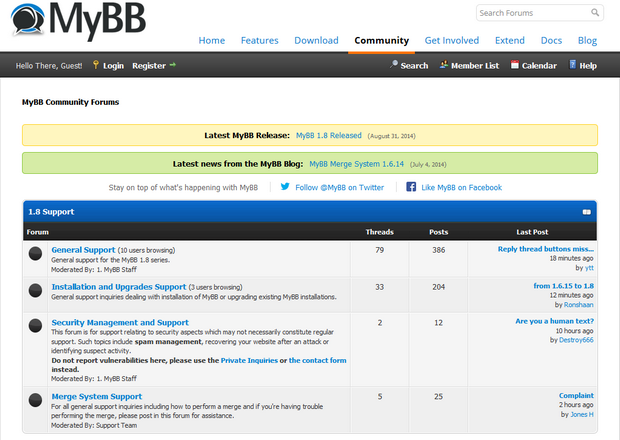The width and height of the screenshot is (620, 440).
Task: Open the Private Inquiries link
Action: (249, 360)
